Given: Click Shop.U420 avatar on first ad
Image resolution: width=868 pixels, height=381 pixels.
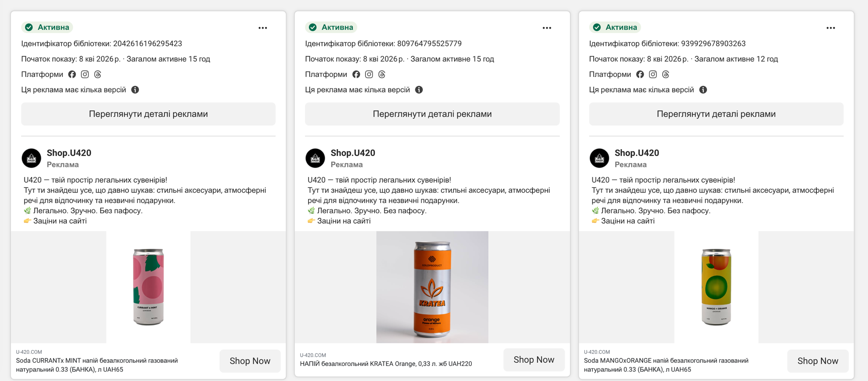Looking at the screenshot, I should [31, 158].
